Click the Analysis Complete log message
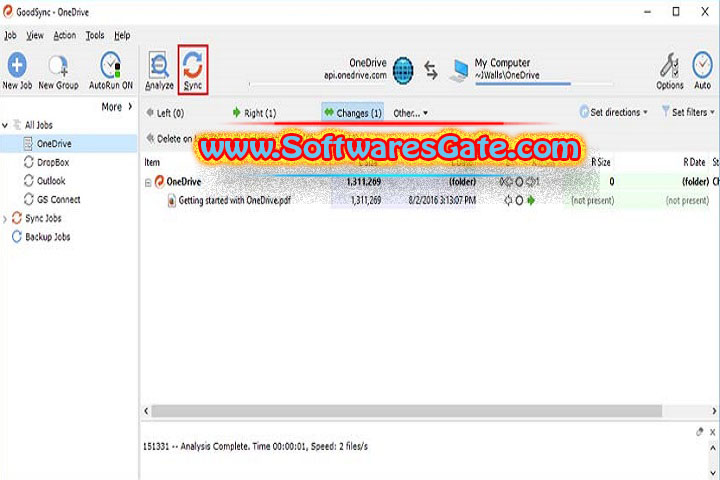This screenshot has height=480, width=720. [255, 446]
